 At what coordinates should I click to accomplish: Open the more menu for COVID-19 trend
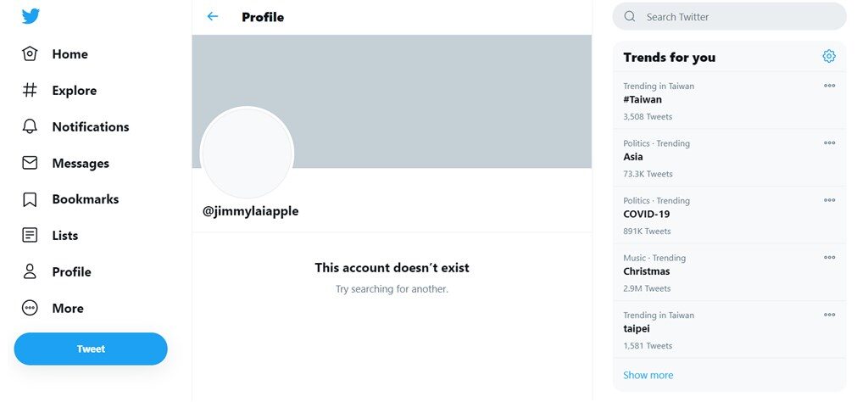829,200
